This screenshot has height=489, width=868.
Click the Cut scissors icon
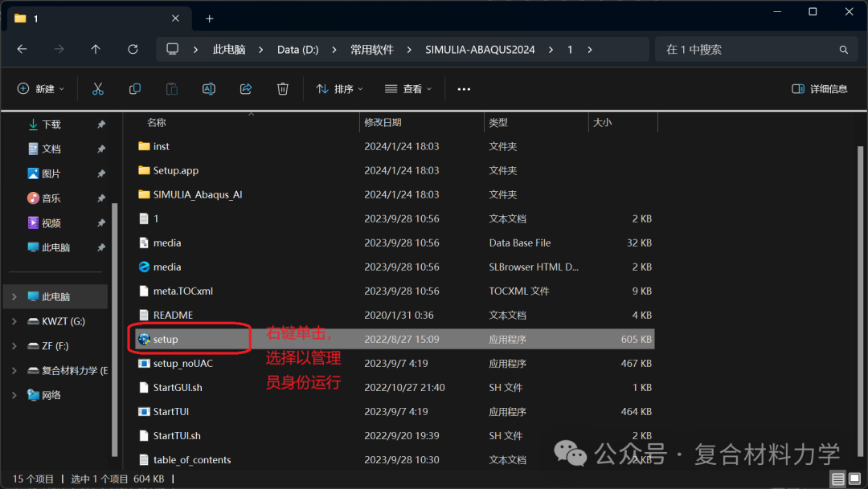98,88
